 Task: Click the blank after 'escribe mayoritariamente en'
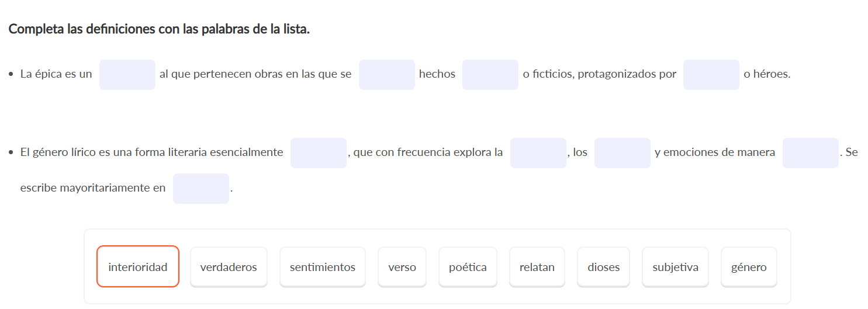click(x=201, y=189)
